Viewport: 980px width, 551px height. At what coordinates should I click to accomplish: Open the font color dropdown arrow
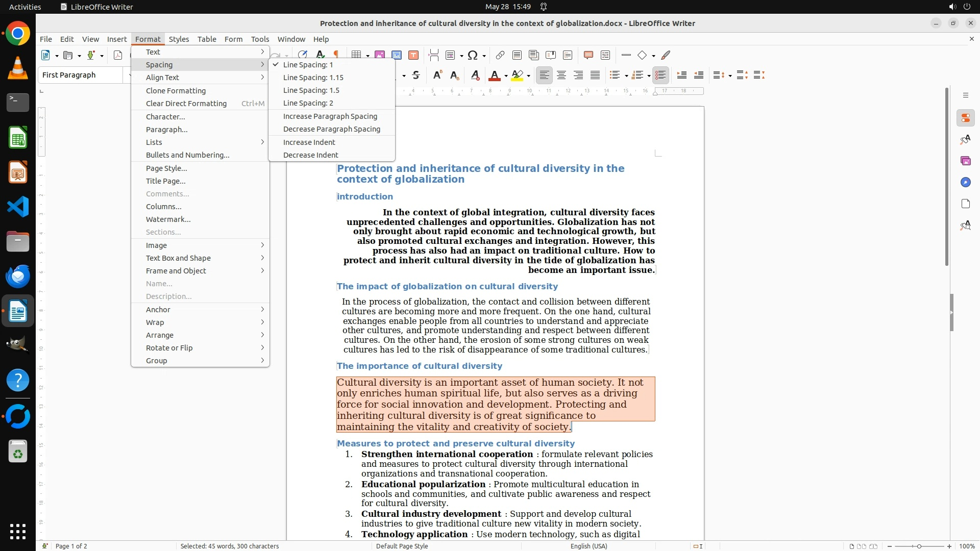click(x=506, y=76)
